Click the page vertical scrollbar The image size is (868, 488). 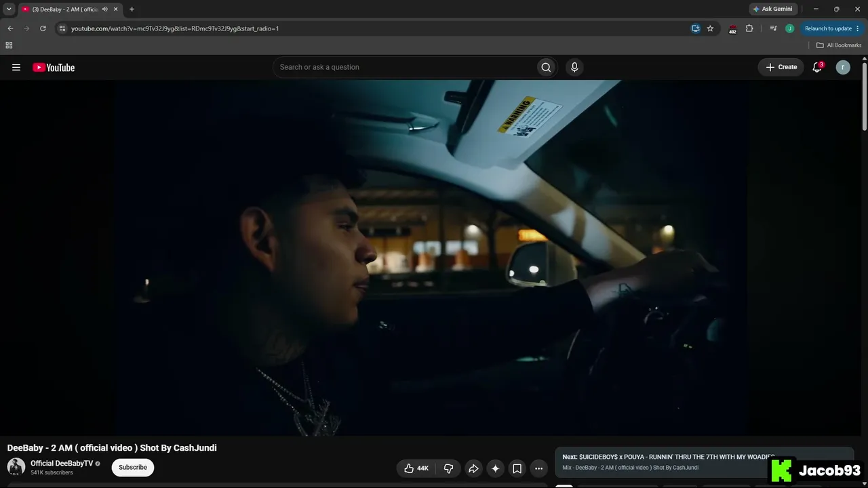tap(864, 95)
